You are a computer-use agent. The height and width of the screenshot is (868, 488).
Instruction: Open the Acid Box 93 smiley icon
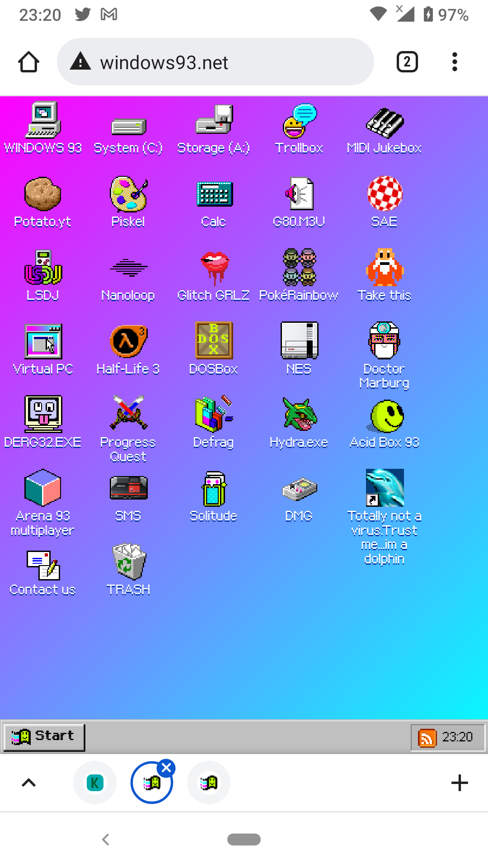click(x=385, y=416)
